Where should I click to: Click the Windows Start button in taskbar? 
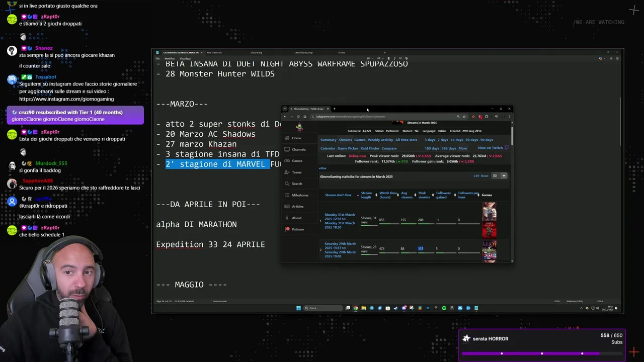point(298,308)
